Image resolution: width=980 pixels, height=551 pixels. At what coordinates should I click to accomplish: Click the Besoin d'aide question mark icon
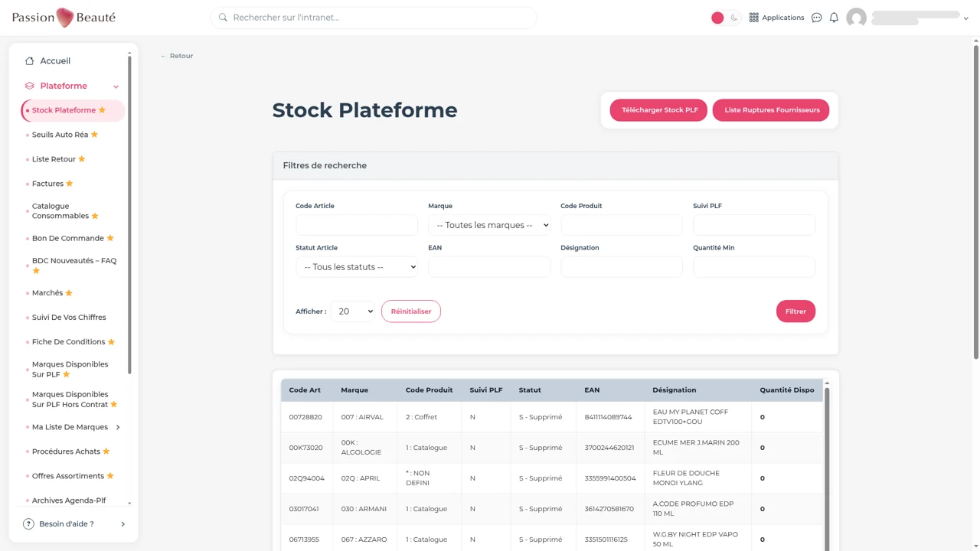[x=28, y=524]
